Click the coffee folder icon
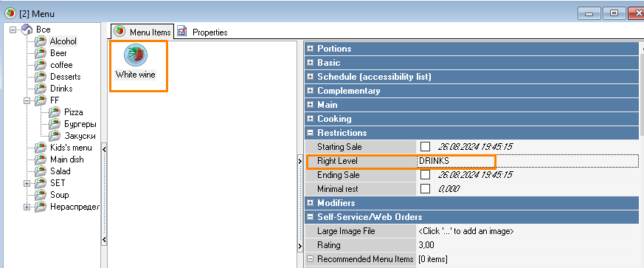Image resolution: width=644 pixels, height=268 pixels. (x=41, y=66)
